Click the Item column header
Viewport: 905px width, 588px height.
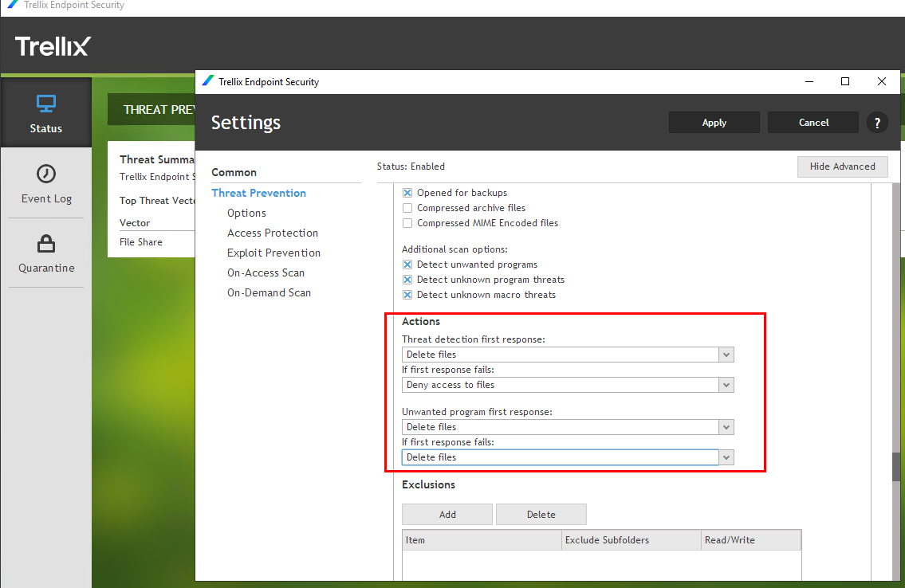[482, 540]
